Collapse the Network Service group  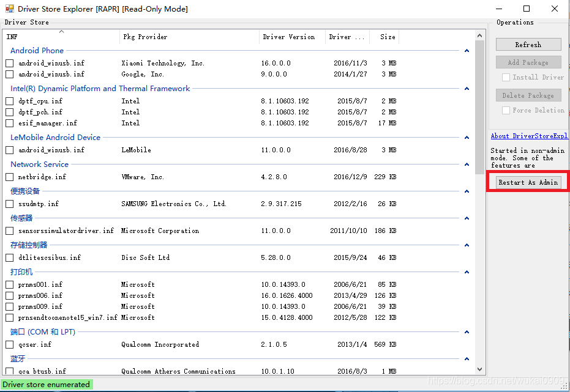467,165
